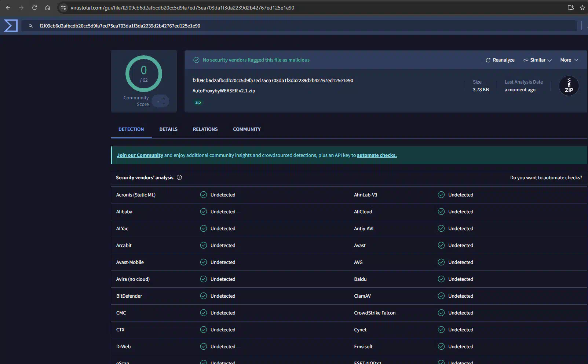
Task: Click the 0 / 62 detection score circle
Action: coord(144,74)
